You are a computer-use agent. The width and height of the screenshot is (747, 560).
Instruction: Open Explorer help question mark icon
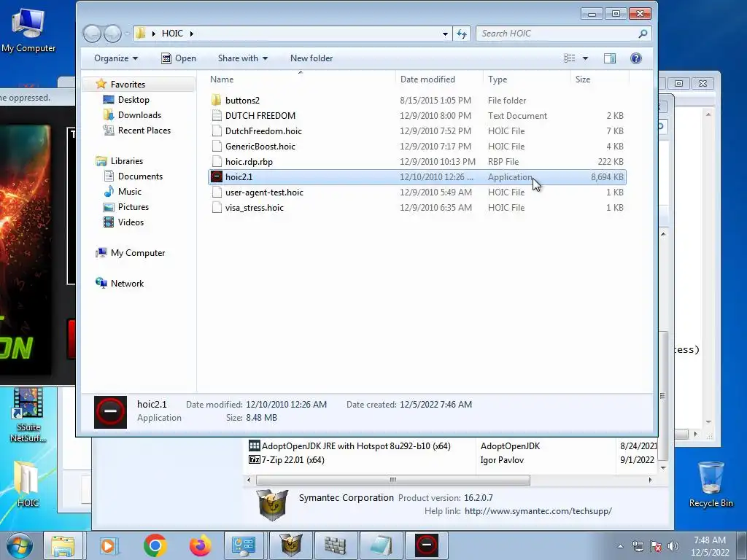(x=635, y=58)
